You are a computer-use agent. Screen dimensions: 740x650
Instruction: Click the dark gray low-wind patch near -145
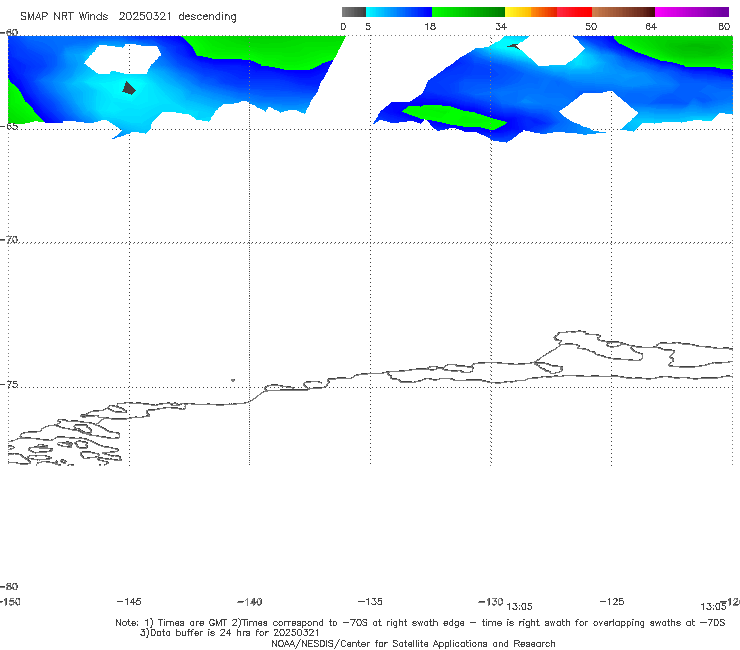(x=129, y=88)
